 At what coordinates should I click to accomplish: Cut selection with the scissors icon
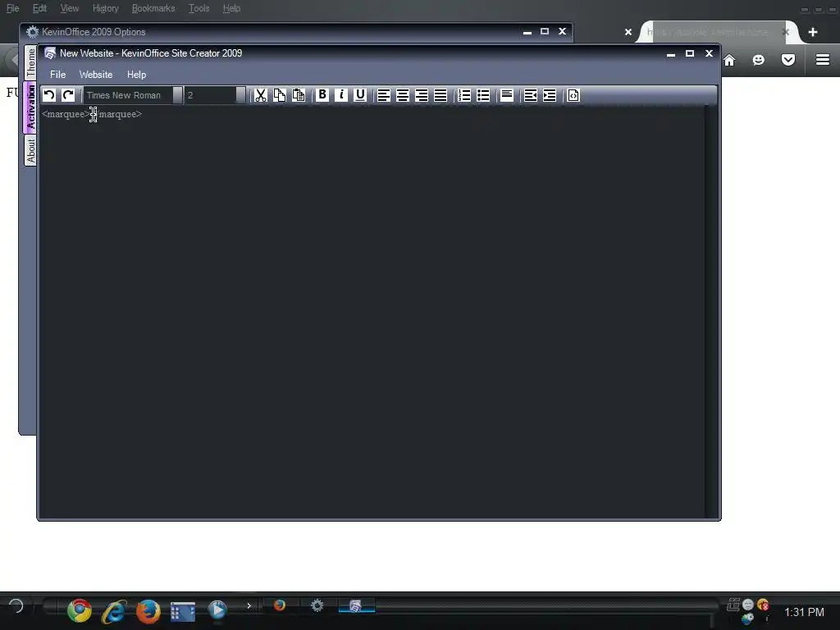click(260, 95)
